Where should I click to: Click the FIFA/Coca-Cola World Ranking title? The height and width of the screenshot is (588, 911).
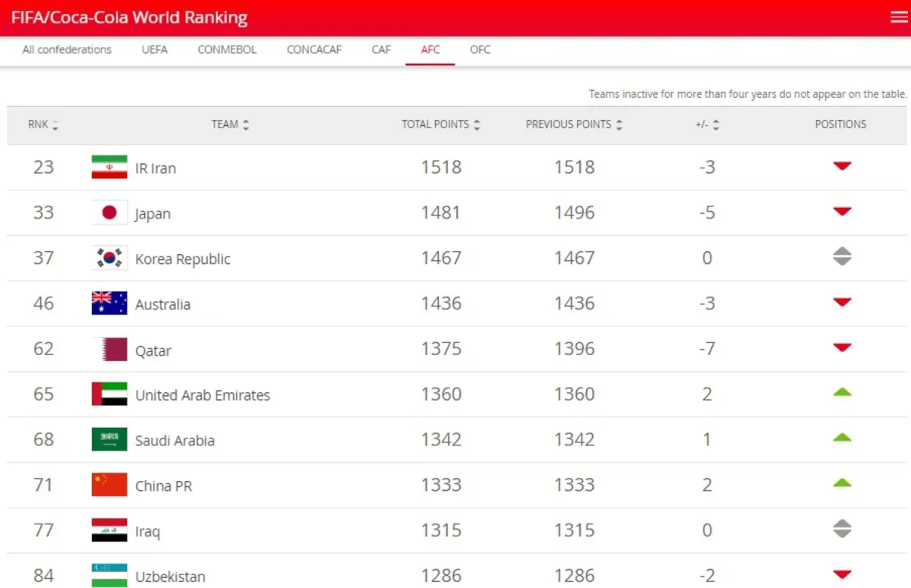(x=129, y=17)
